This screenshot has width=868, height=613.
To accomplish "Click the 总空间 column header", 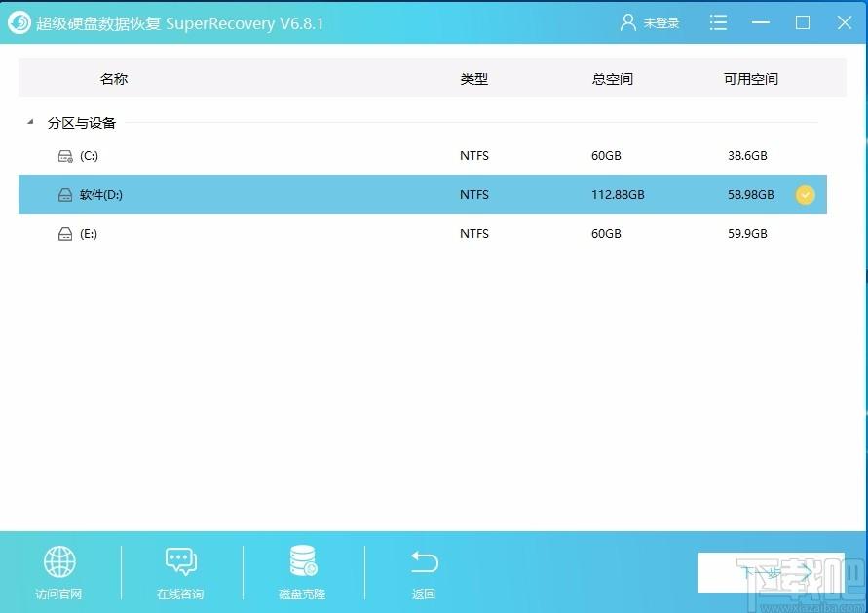I will coord(612,79).
